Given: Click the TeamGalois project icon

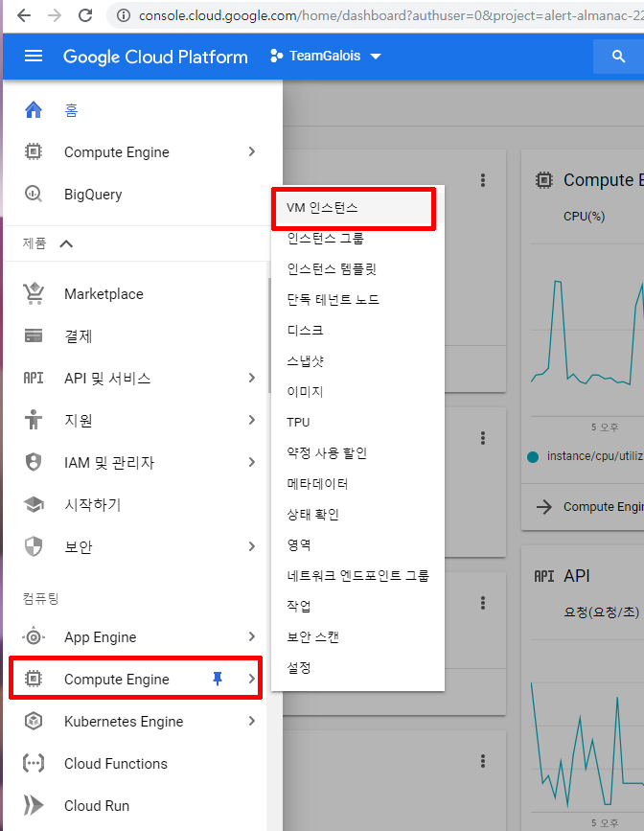Looking at the screenshot, I should 276,56.
